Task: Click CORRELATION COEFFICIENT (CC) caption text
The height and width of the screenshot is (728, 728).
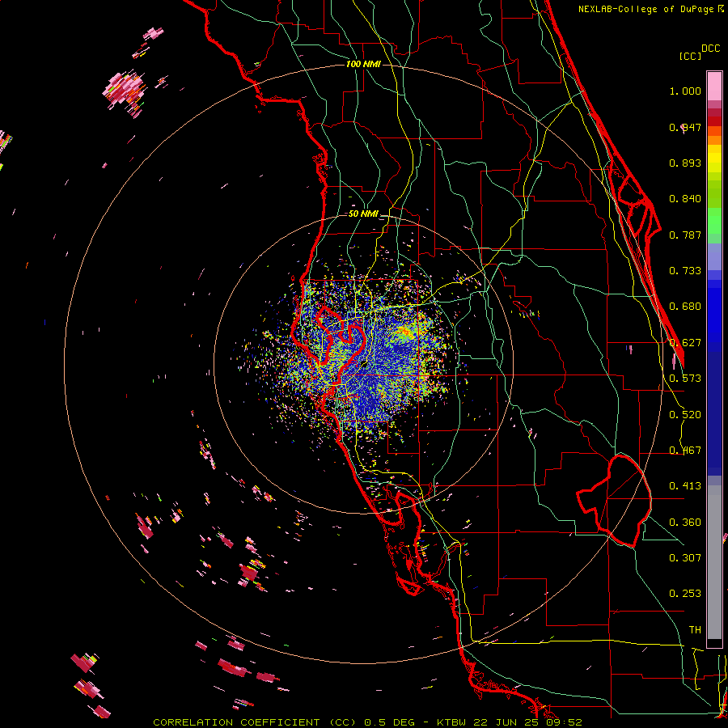Action: coord(255,722)
